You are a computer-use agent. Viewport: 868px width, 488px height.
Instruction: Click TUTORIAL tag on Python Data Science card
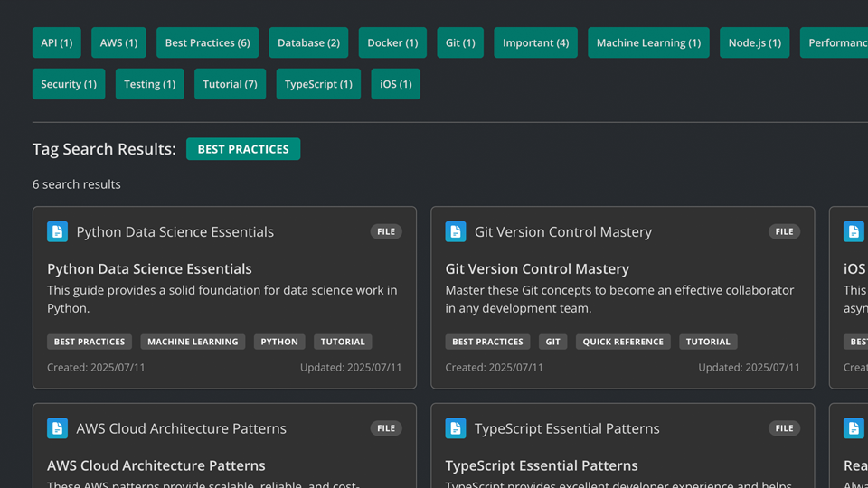pos(343,342)
